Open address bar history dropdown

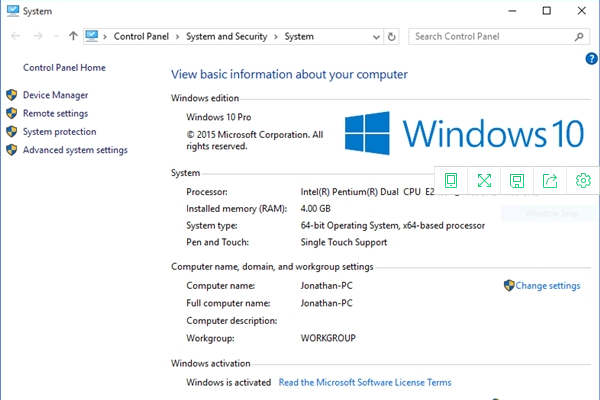376,37
